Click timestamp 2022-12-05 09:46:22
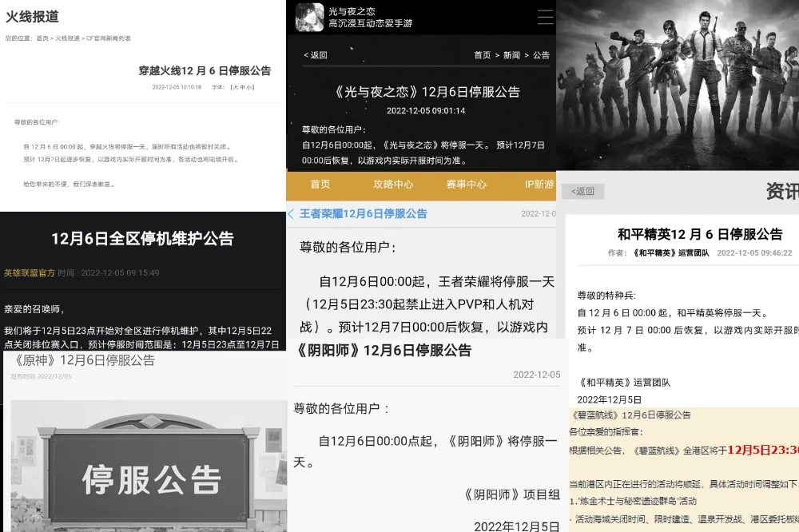The width and height of the screenshot is (799, 532). [755, 252]
